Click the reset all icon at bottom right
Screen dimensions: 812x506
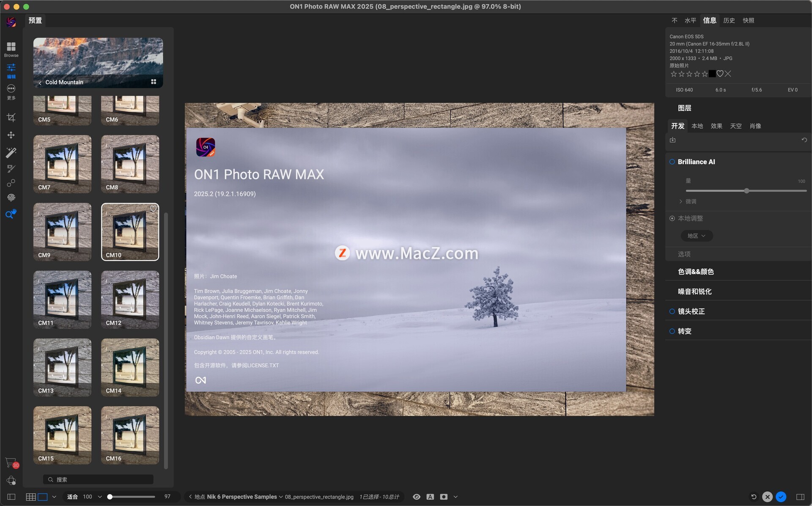(x=754, y=497)
